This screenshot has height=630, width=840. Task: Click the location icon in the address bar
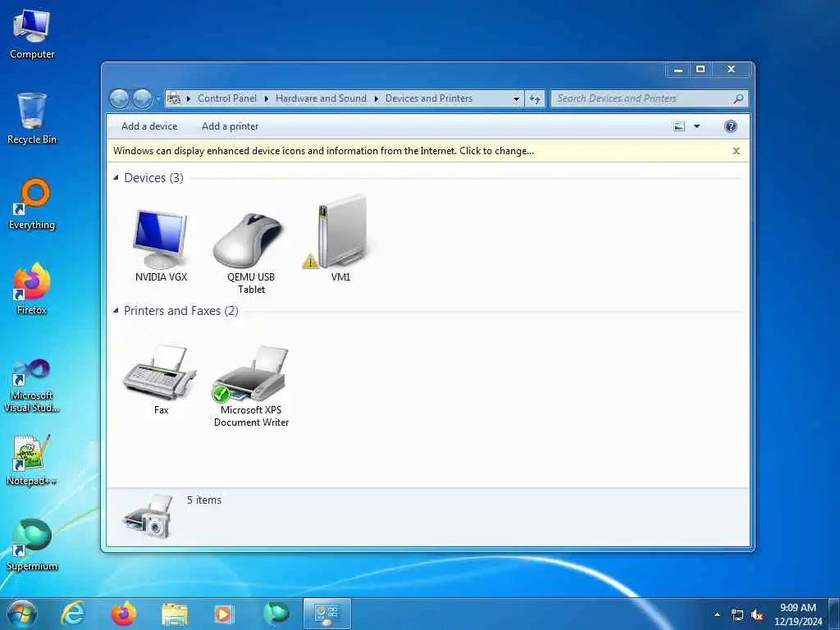[174, 98]
